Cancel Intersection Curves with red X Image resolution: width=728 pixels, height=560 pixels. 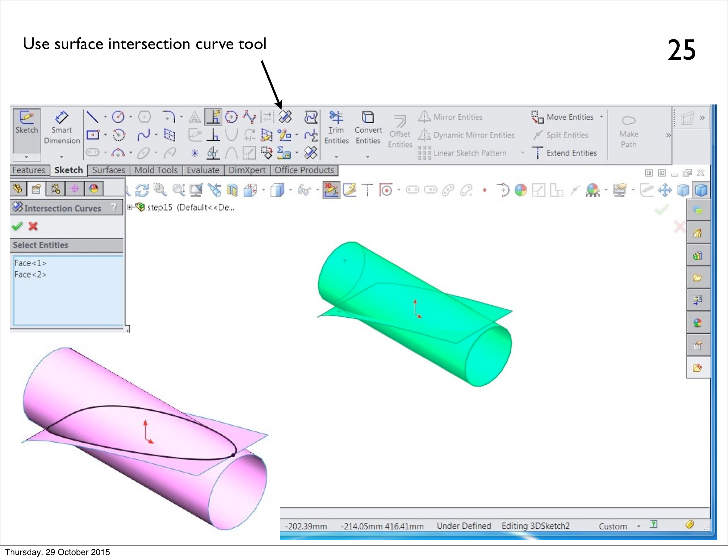[33, 226]
